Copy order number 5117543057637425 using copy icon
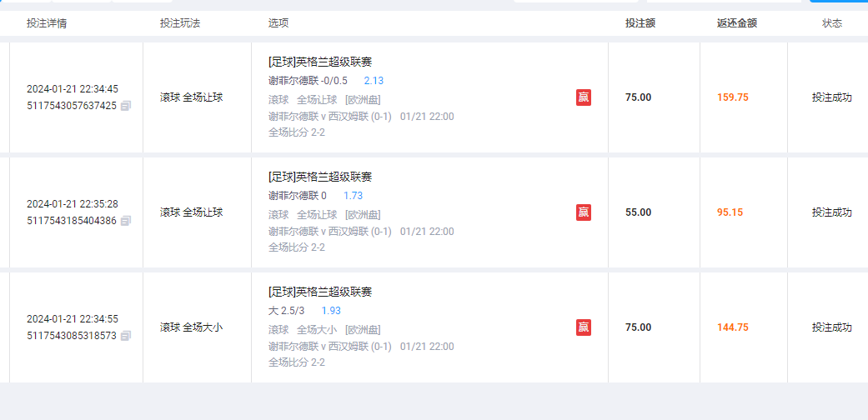This screenshot has height=420, width=868. click(x=126, y=106)
